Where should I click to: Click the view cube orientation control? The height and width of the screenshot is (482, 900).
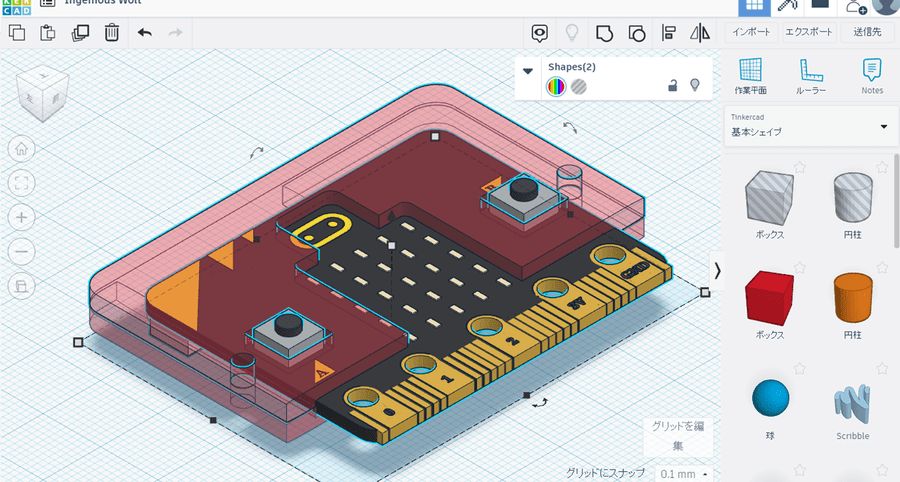pos(42,92)
